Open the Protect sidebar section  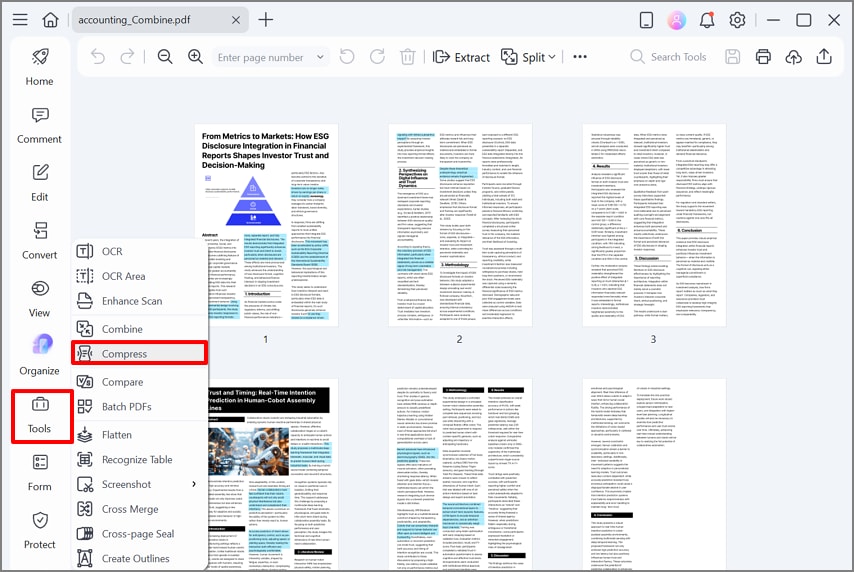[39, 530]
